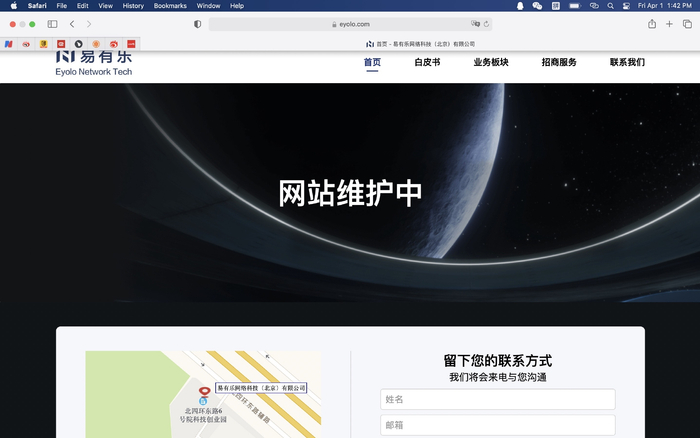Viewport: 700px width, 438px height.
Task: Open the orange circle bookmark favicon
Action: coord(96,44)
